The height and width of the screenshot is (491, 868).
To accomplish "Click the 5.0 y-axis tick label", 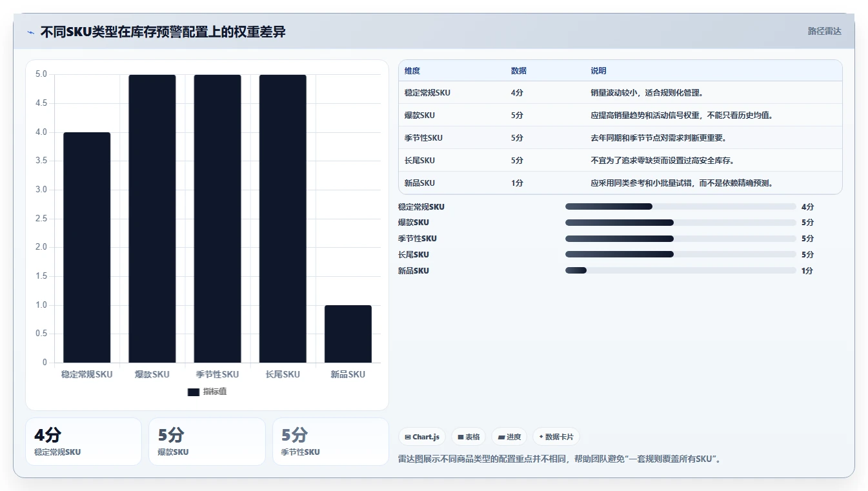I will [41, 74].
